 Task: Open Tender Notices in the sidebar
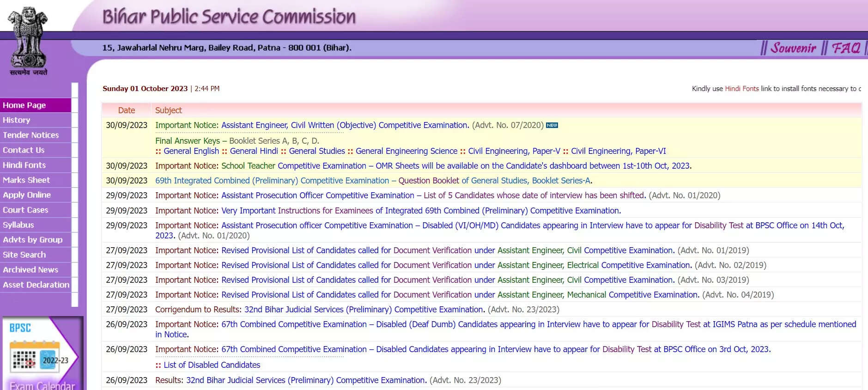(36, 135)
